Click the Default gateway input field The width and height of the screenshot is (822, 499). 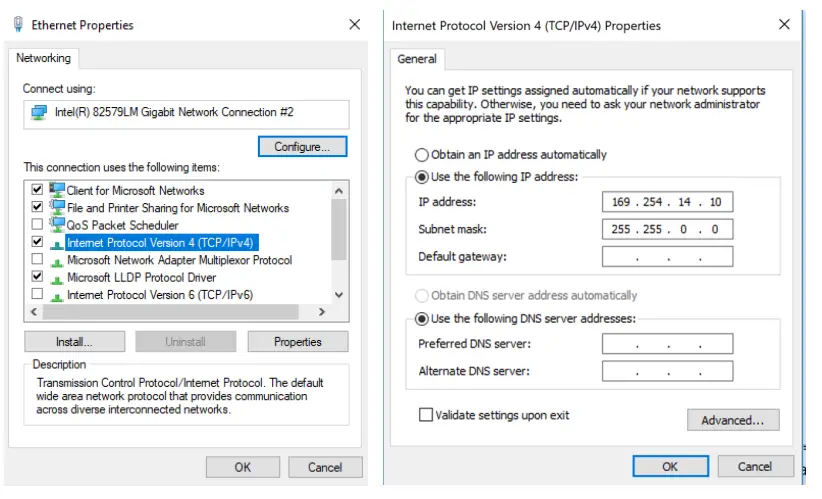pos(667,257)
